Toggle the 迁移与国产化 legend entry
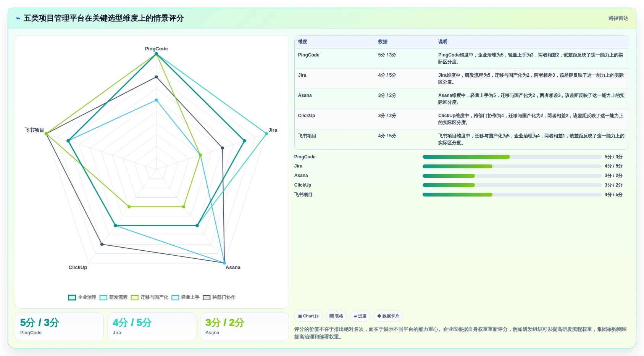The width and height of the screenshot is (644, 356). [x=150, y=297]
